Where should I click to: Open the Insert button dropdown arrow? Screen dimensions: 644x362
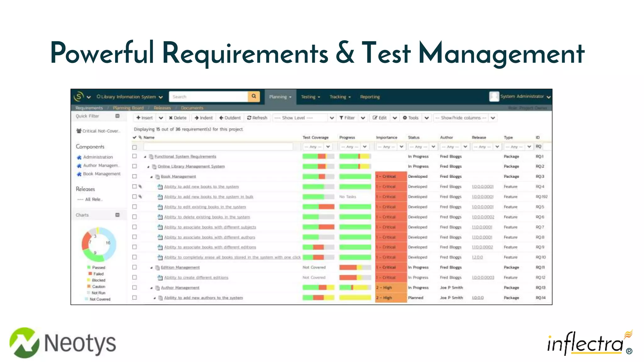click(x=161, y=118)
